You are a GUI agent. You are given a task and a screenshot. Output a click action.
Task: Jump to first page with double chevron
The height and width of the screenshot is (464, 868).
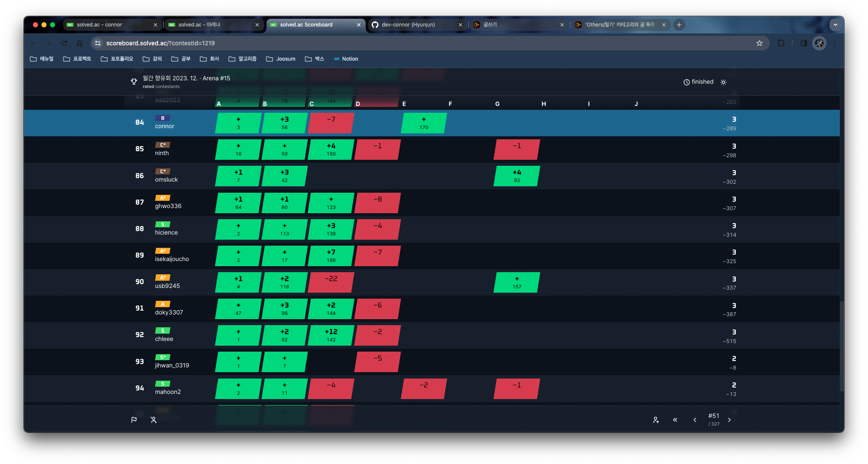tap(675, 420)
